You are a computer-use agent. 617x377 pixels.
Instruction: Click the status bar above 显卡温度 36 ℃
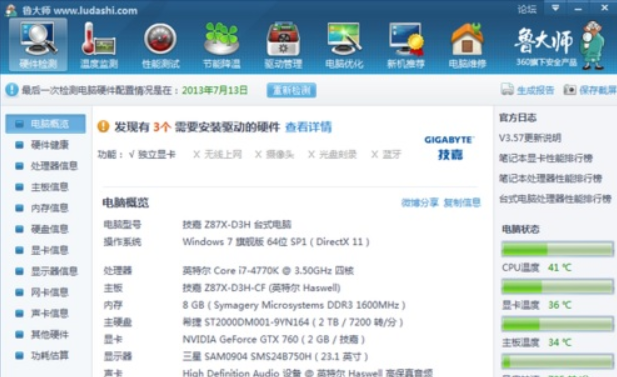point(557,287)
